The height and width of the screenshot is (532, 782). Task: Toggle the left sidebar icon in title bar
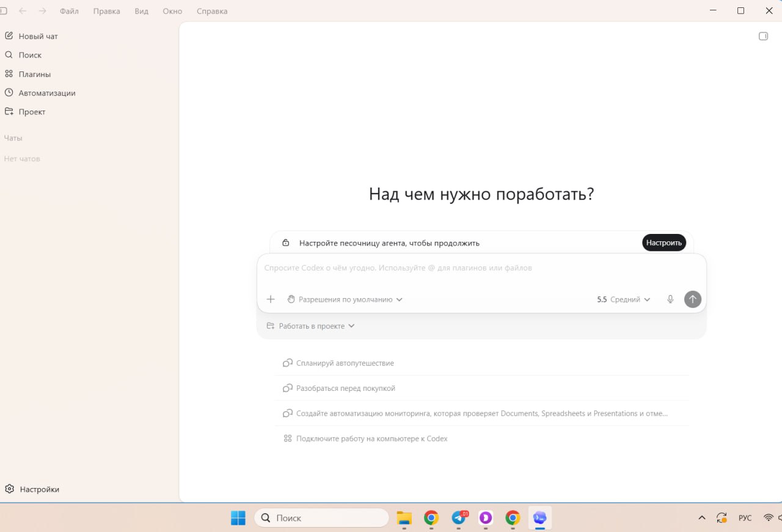[4, 11]
